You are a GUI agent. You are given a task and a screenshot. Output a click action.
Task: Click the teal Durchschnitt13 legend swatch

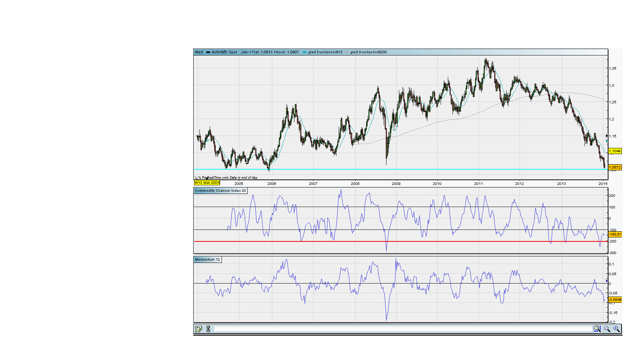(x=305, y=52)
